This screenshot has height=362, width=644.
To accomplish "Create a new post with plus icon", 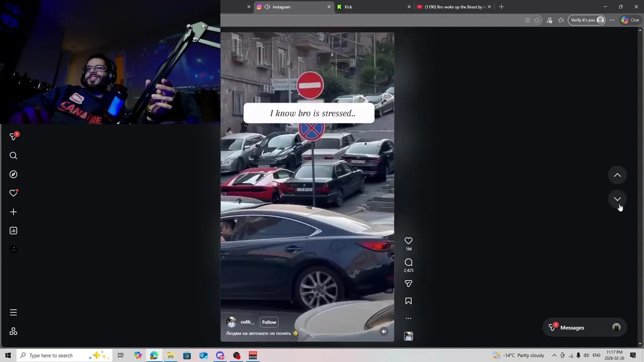I will pyautogui.click(x=14, y=212).
